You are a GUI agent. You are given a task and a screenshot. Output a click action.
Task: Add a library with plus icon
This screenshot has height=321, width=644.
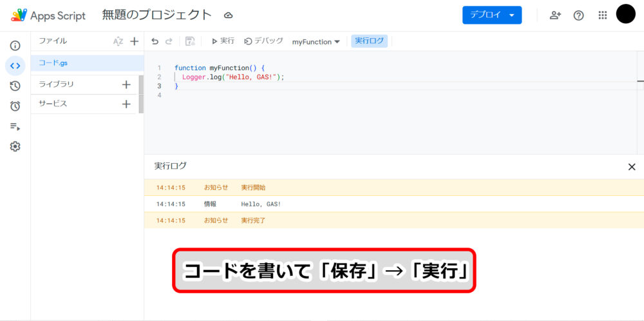click(126, 84)
